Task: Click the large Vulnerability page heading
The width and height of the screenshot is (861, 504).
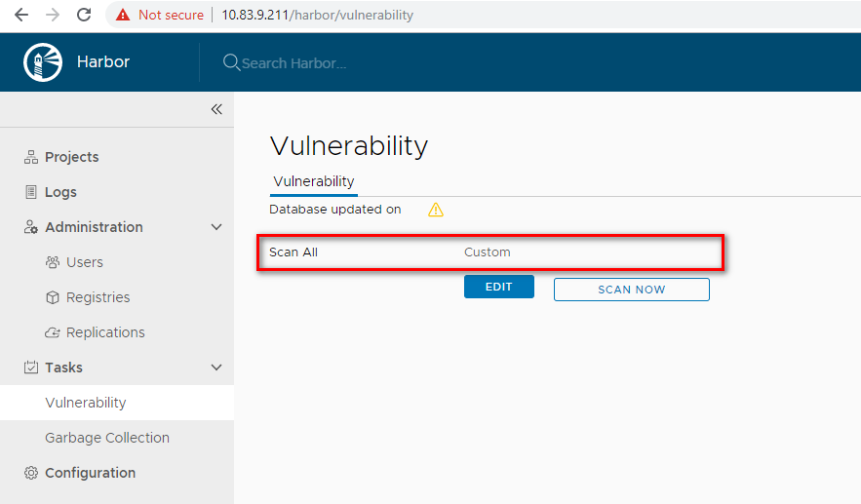Action: pyautogui.click(x=349, y=146)
